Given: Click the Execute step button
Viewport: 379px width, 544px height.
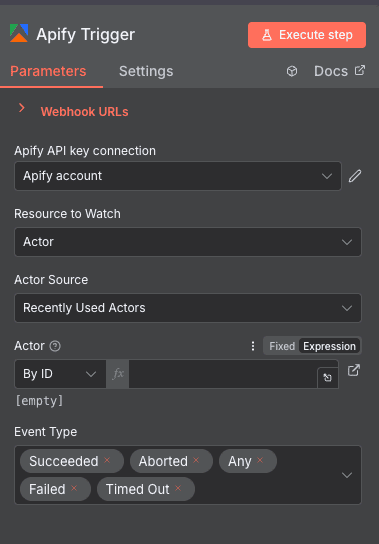Looking at the screenshot, I should (x=307, y=35).
